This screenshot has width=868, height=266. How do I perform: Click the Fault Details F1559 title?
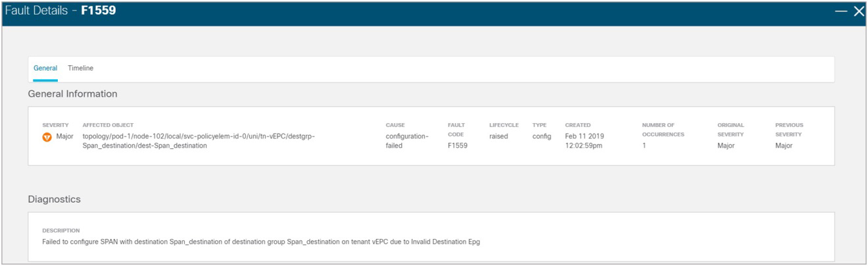pyautogui.click(x=60, y=11)
